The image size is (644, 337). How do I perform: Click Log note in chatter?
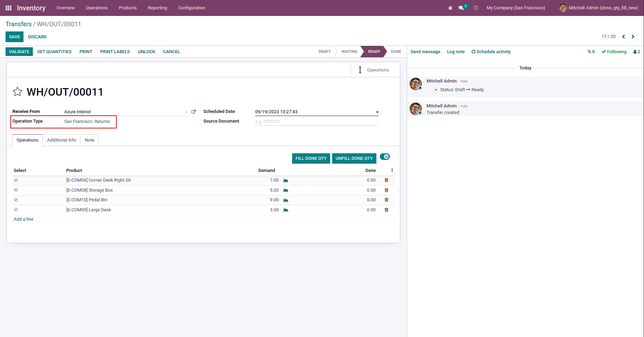456,52
